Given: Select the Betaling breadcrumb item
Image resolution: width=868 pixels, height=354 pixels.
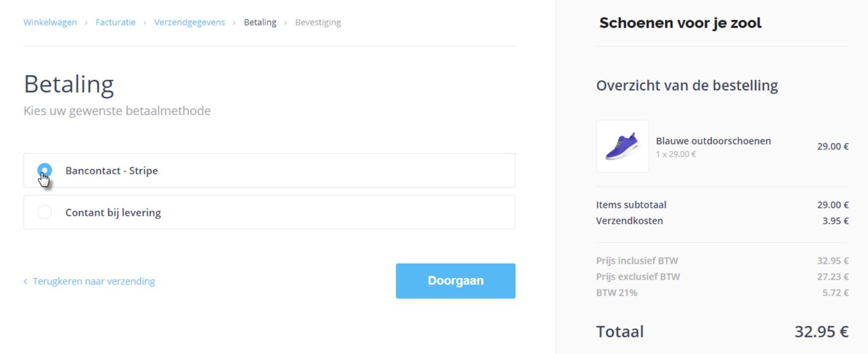Looking at the screenshot, I should pyautogui.click(x=260, y=22).
